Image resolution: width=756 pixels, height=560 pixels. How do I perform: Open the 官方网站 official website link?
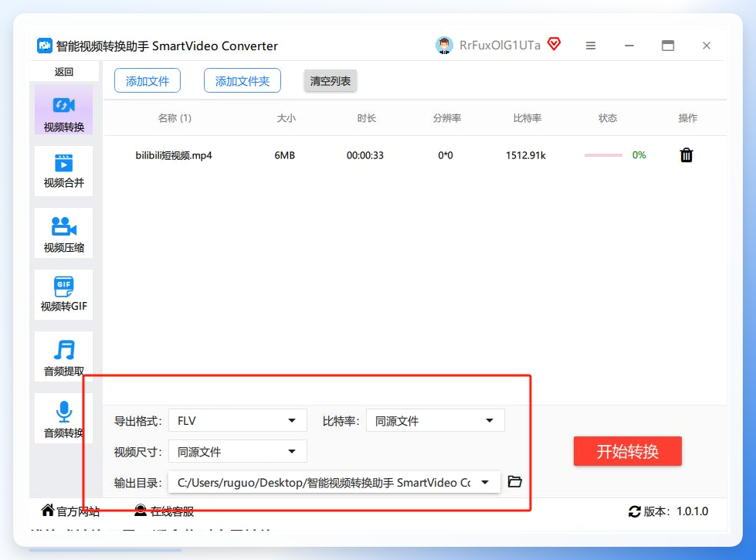coord(70,511)
